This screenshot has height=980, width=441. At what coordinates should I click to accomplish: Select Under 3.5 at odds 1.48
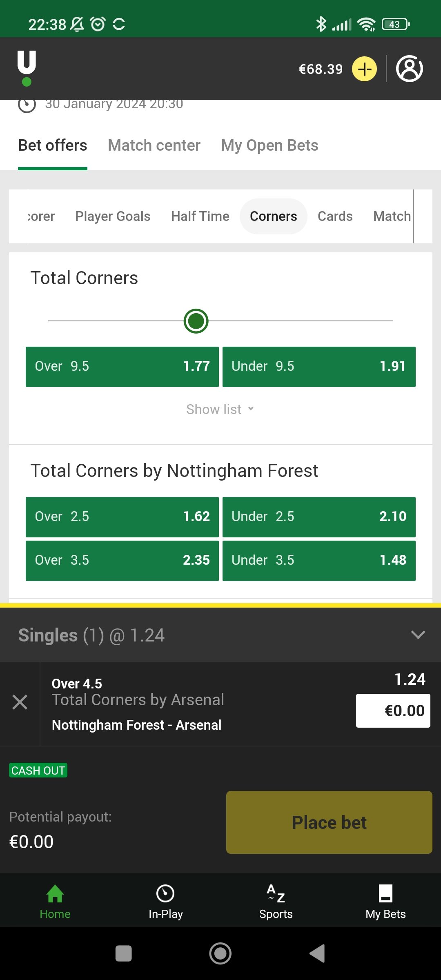click(x=319, y=561)
